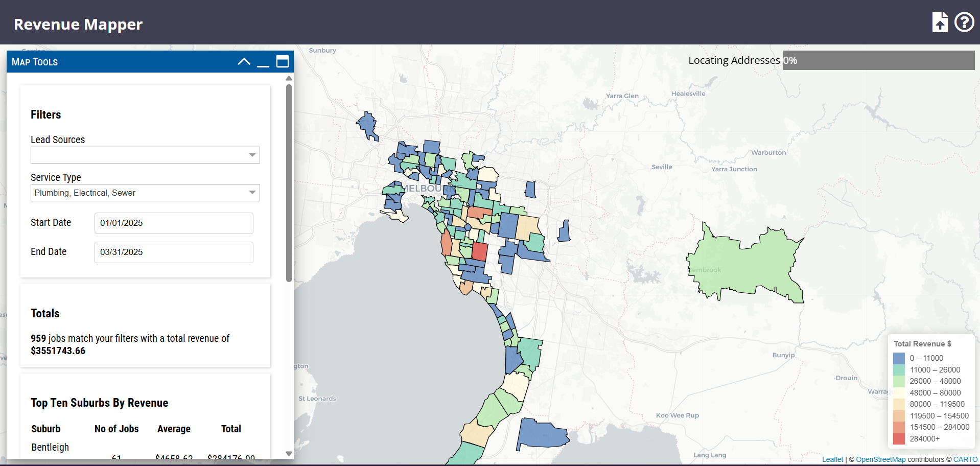Click the scrollbar up arrow in Map Tools

289,78
